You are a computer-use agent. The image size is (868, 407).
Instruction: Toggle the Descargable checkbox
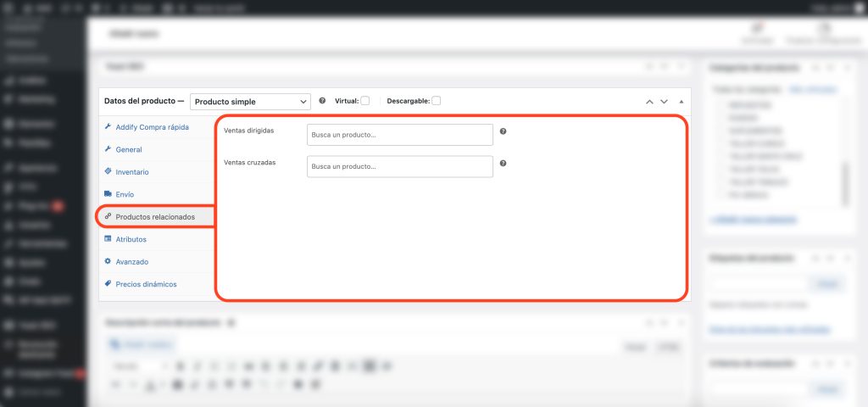tap(436, 101)
